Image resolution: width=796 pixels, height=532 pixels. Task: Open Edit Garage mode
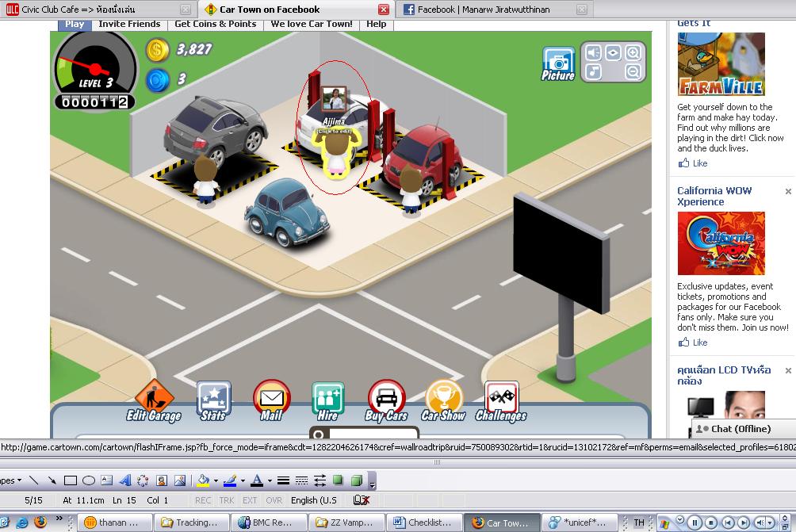154,400
